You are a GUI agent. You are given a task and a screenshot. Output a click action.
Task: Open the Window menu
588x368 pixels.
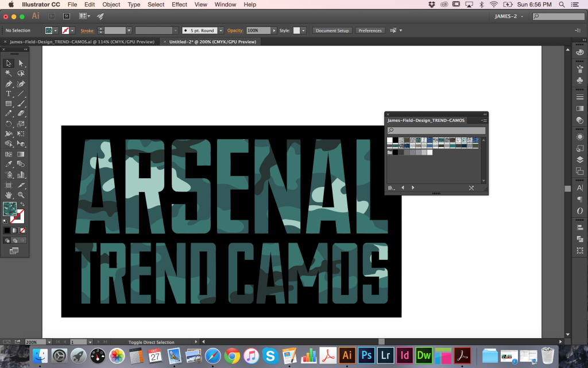tap(225, 5)
